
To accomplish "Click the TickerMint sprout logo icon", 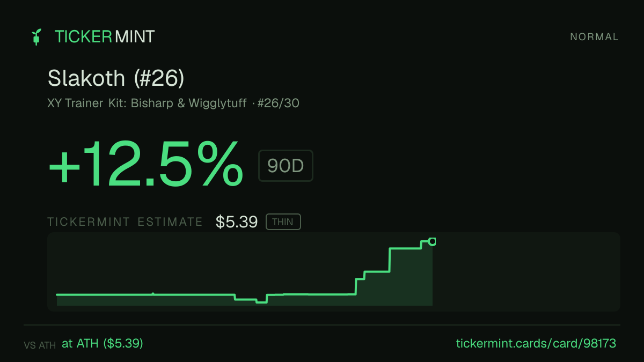I will pyautogui.click(x=36, y=37).
